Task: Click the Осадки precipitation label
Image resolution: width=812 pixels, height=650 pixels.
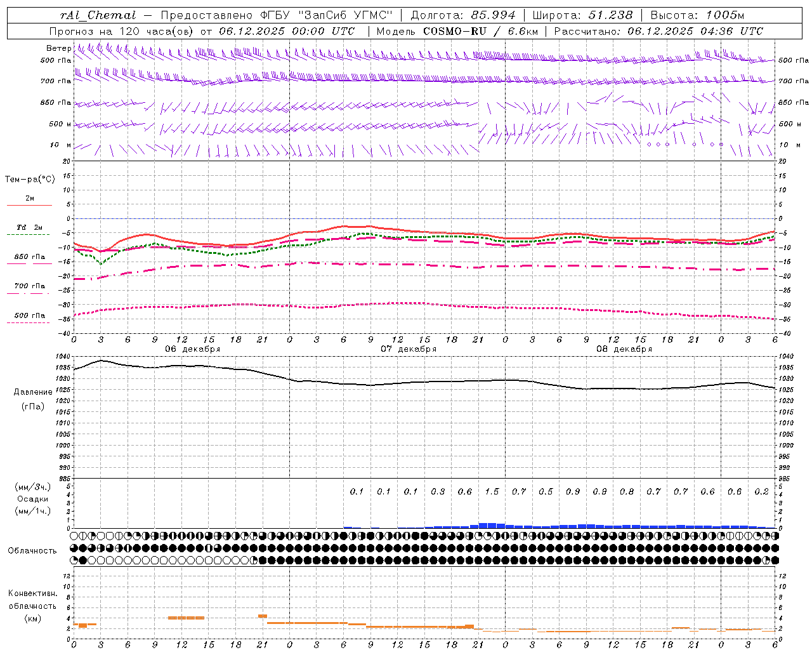Action: click(33, 499)
